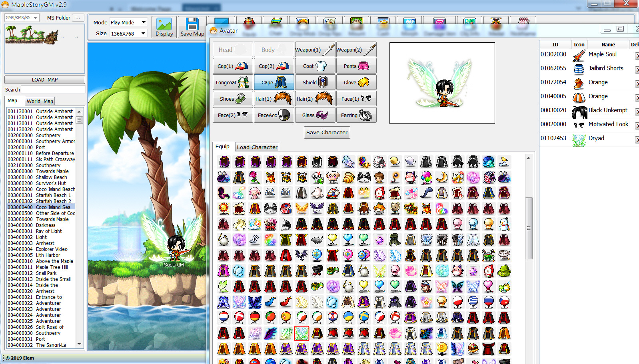The width and height of the screenshot is (639, 364).
Task: Select map 004000005 Lith Harbor
Action: coord(41,255)
